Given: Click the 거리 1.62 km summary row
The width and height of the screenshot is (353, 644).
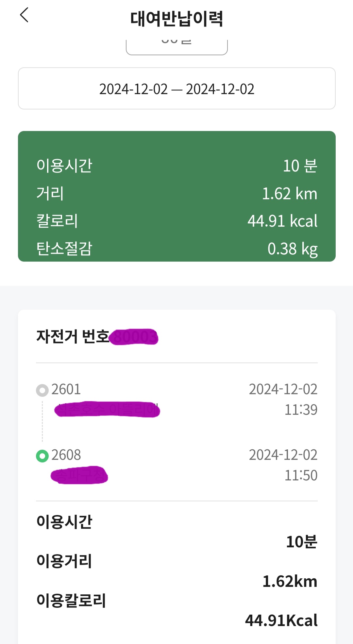Looking at the screenshot, I should [176, 193].
